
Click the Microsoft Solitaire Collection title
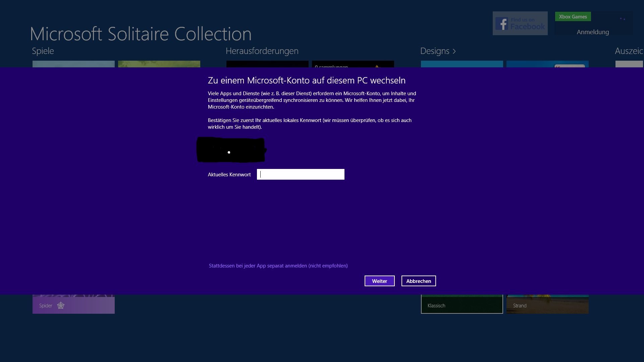click(141, 34)
